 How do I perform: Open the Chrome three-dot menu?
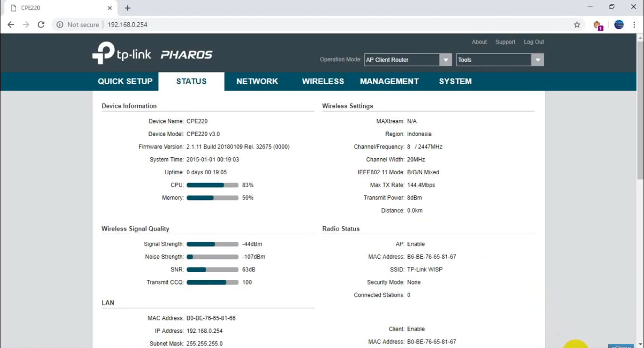635,24
